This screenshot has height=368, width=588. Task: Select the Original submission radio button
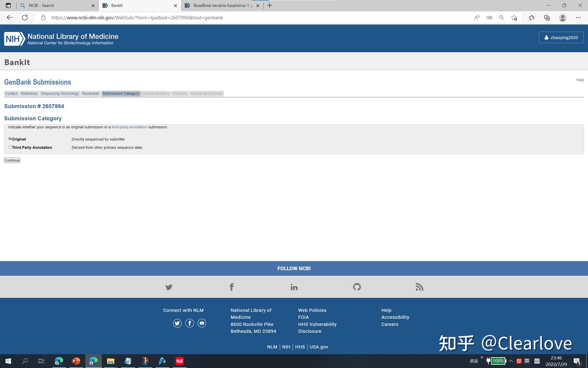pos(10,139)
